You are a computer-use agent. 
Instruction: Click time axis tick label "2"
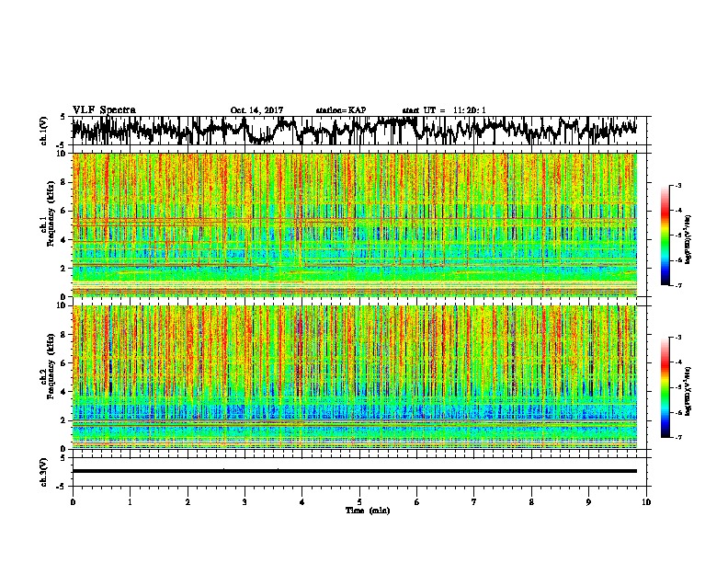click(x=188, y=502)
